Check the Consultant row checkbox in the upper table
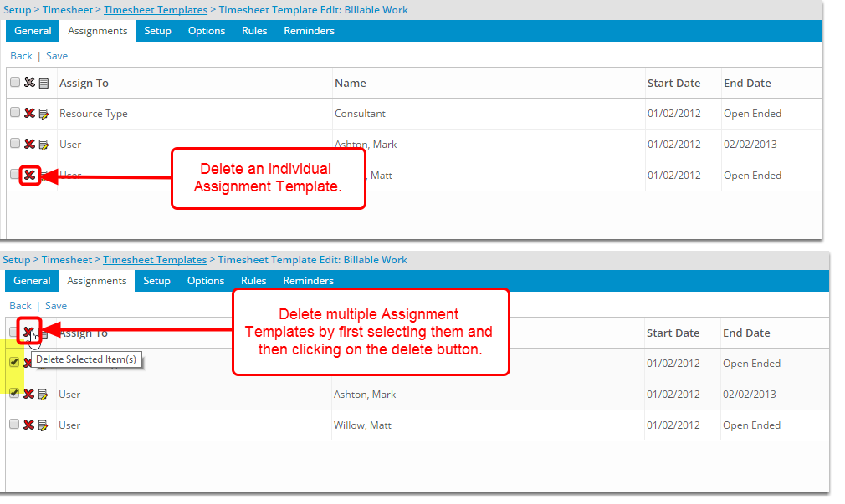Image resolution: width=845 pixels, height=504 pixels. coord(14,112)
